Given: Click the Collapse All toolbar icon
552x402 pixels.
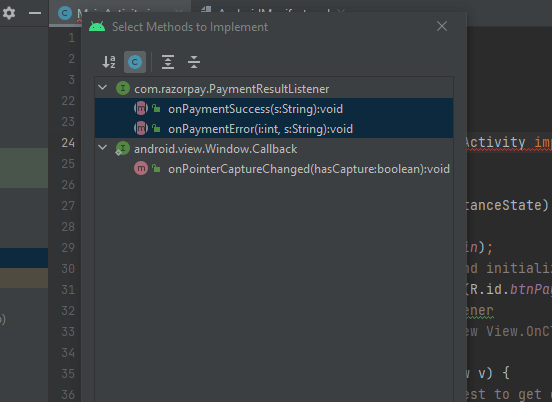Looking at the screenshot, I should point(194,62).
